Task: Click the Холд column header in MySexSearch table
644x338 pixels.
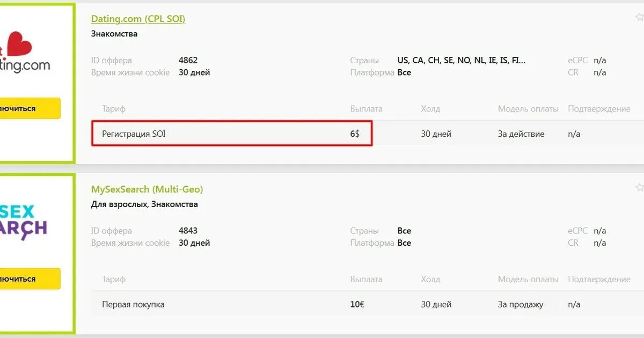Action: point(430,280)
